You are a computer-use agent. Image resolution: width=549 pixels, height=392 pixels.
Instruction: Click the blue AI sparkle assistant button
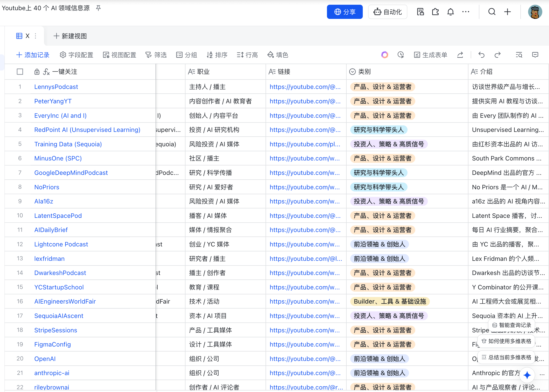[527, 375]
